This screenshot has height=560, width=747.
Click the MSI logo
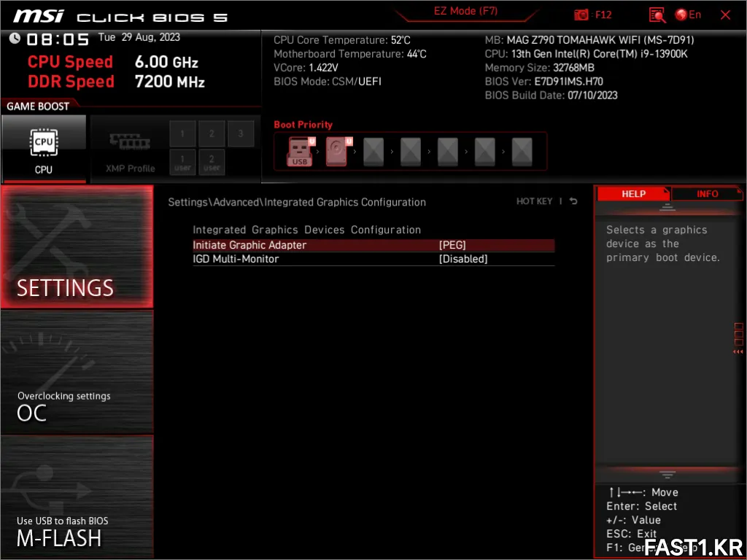tap(38, 17)
